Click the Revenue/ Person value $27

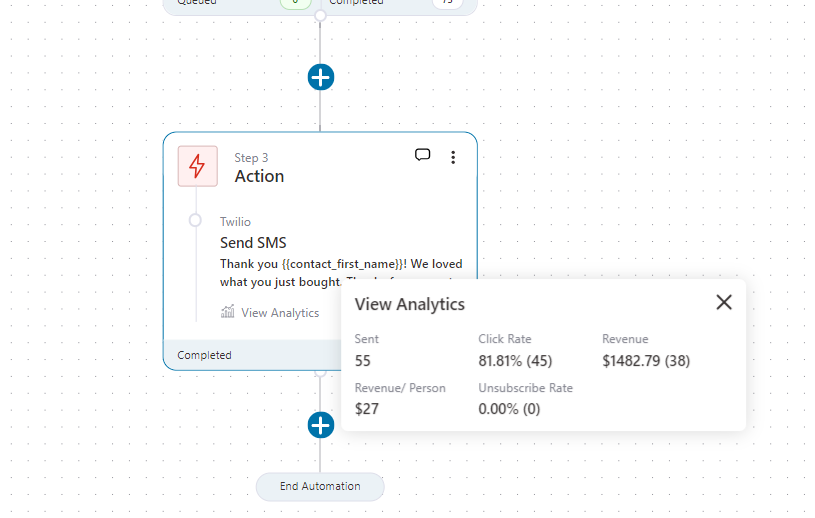366,409
